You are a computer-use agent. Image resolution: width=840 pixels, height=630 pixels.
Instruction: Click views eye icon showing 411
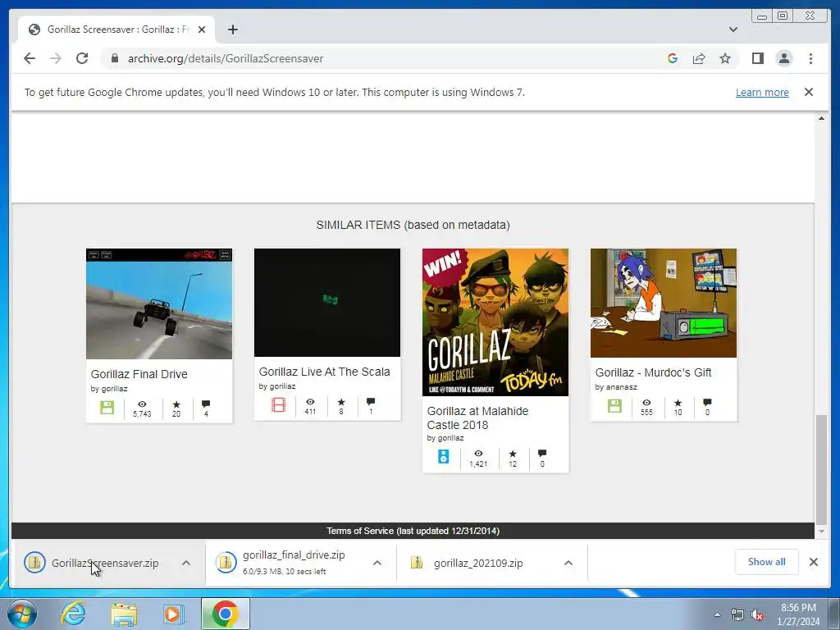[310, 402]
